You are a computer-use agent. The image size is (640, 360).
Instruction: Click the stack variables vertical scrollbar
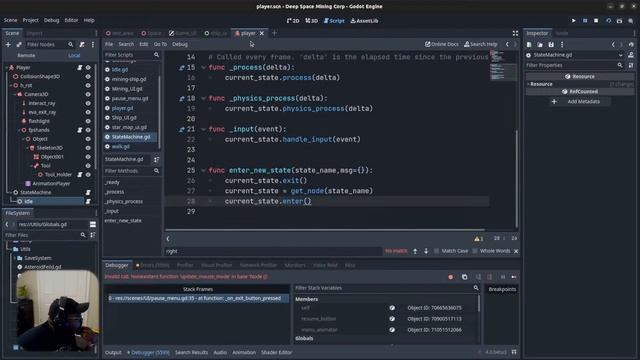479,304
